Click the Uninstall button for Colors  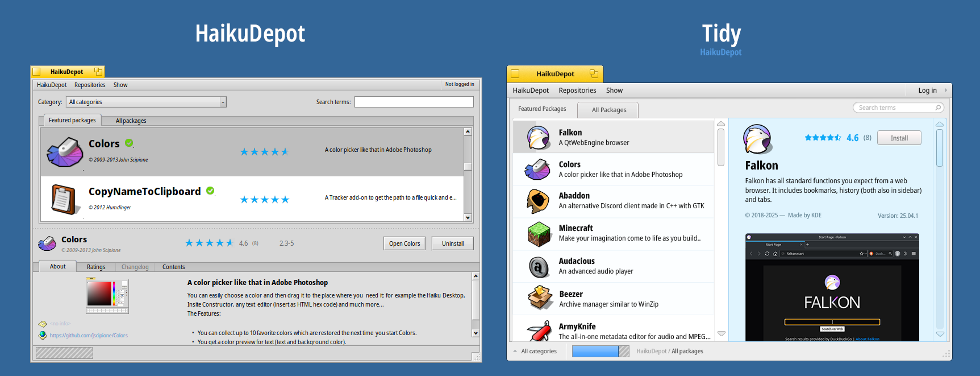(453, 243)
